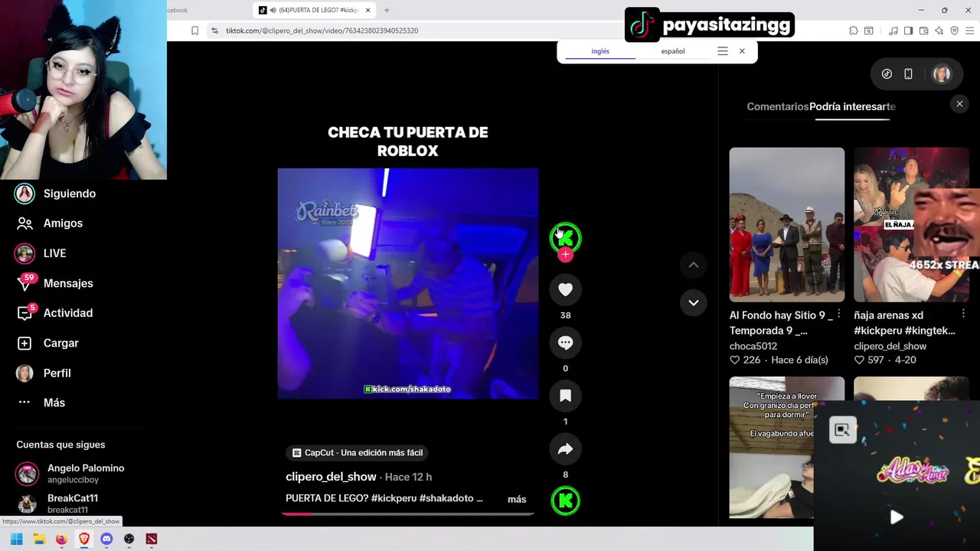
Task: Open Dota 2 from taskbar
Action: coord(152,540)
